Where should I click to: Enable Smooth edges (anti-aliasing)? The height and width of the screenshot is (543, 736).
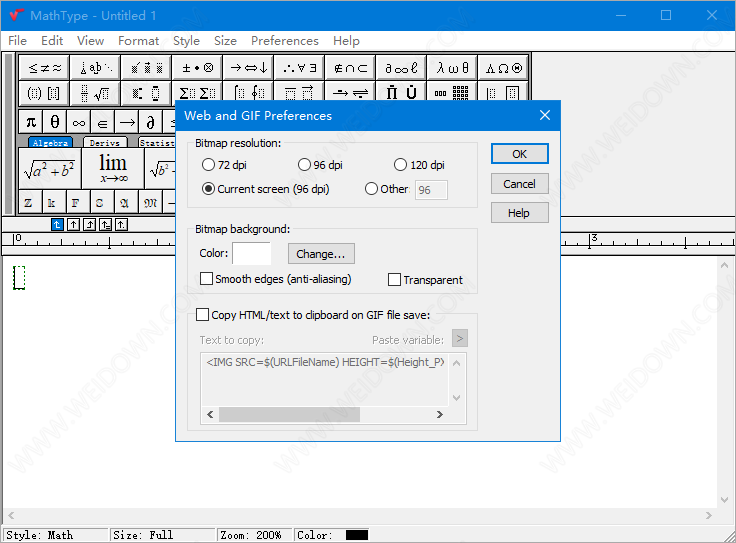click(276, 279)
